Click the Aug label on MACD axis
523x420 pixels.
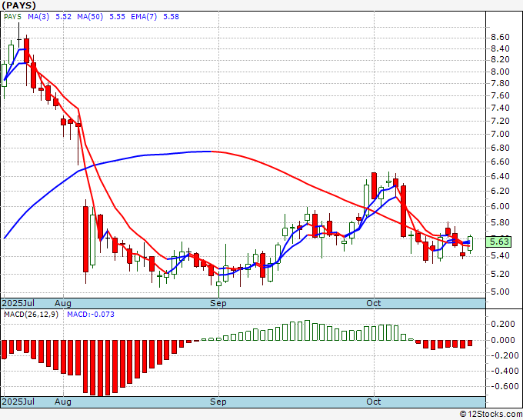pos(63,402)
